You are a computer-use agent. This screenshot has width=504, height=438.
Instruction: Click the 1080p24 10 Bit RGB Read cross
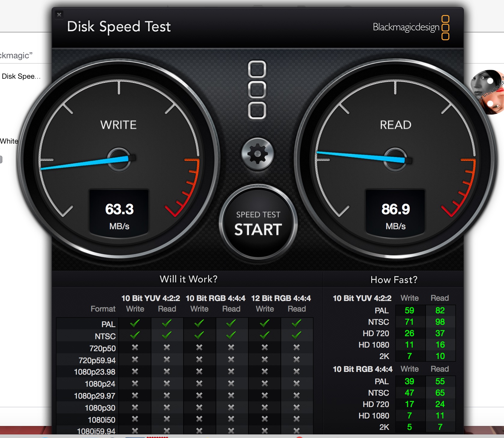[x=231, y=384]
